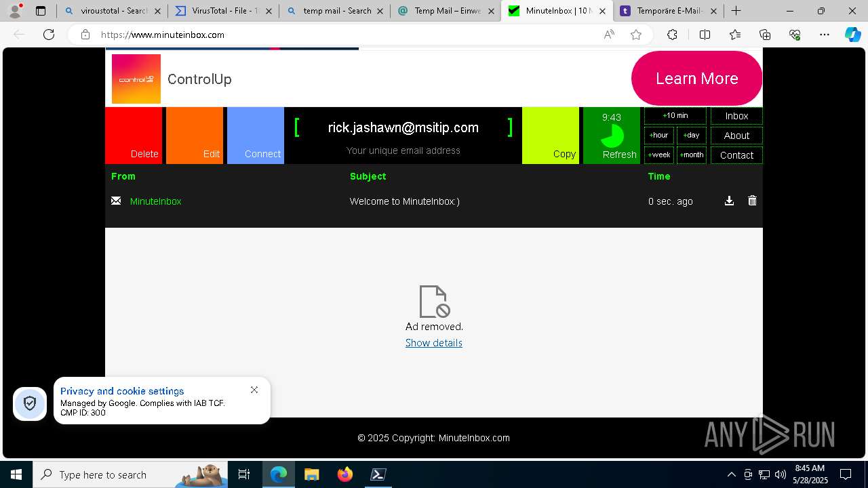The width and height of the screenshot is (868, 488).
Task: Add one hour with +hour button
Action: tap(659, 136)
